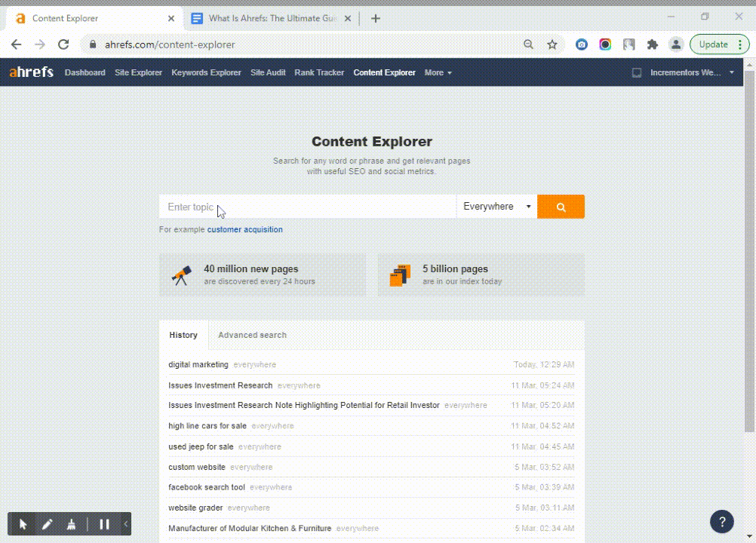Go back with the browser back arrow
This screenshot has width=756, height=543.
coord(17,44)
